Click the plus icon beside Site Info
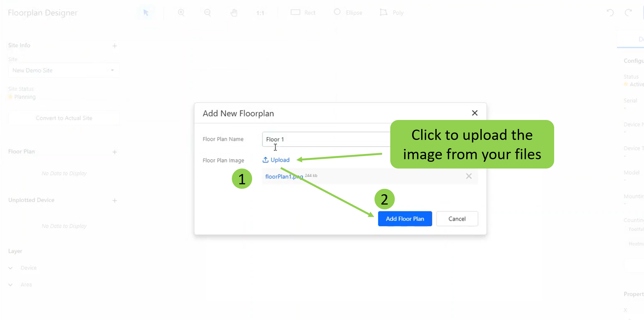Screen dimensions: 644x320 point(115,46)
